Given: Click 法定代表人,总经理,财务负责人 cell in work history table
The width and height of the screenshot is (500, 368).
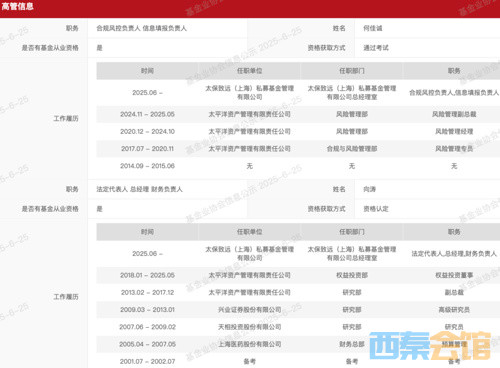Looking at the screenshot, I should tap(454, 254).
